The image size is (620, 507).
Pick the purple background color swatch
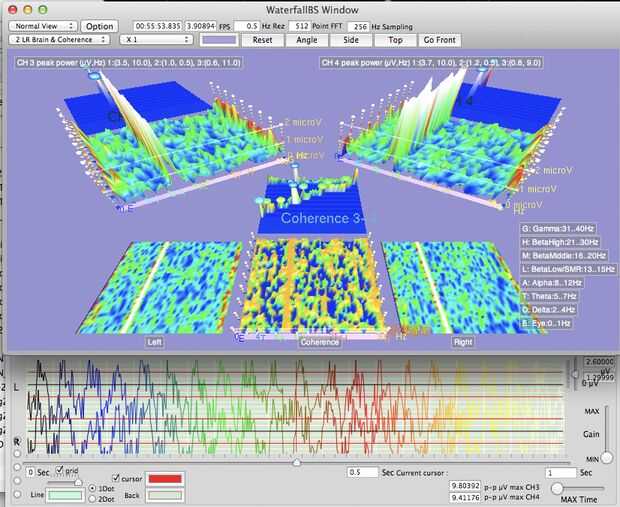pos(219,40)
